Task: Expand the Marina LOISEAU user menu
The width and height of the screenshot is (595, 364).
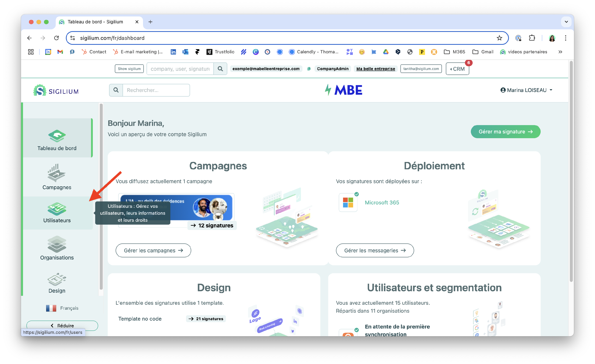Action: click(526, 90)
